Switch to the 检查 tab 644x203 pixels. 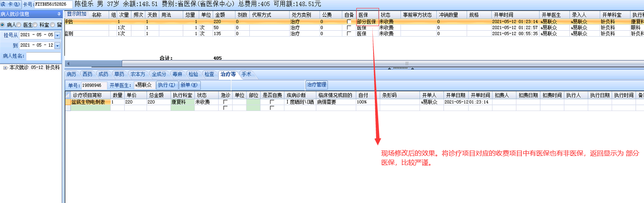pyautogui.click(x=209, y=74)
